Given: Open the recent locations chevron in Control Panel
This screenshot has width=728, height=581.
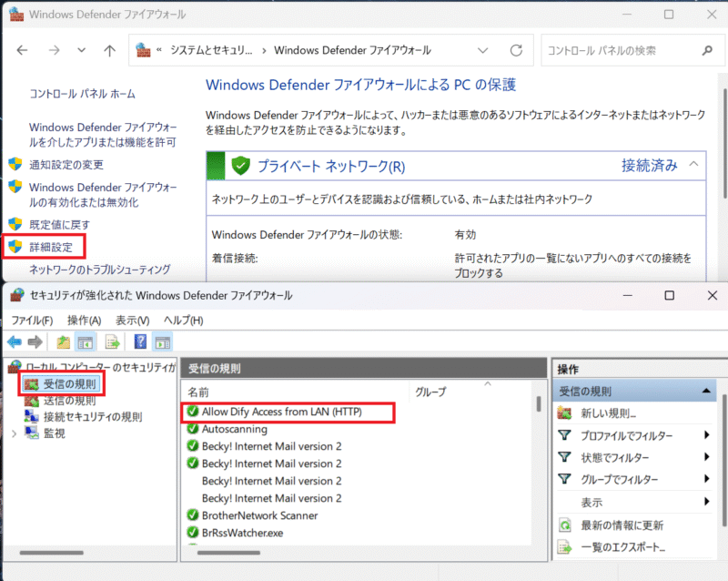Looking at the screenshot, I should pos(82,50).
